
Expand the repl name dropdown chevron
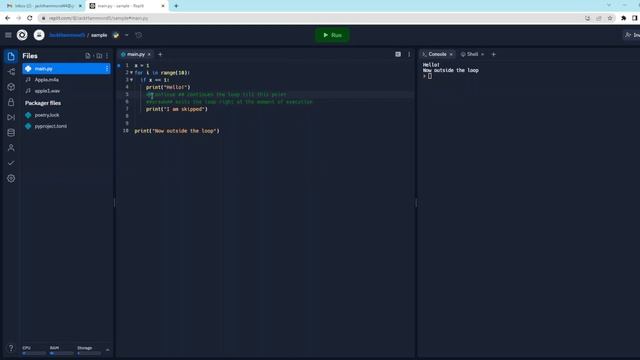[x=127, y=35]
